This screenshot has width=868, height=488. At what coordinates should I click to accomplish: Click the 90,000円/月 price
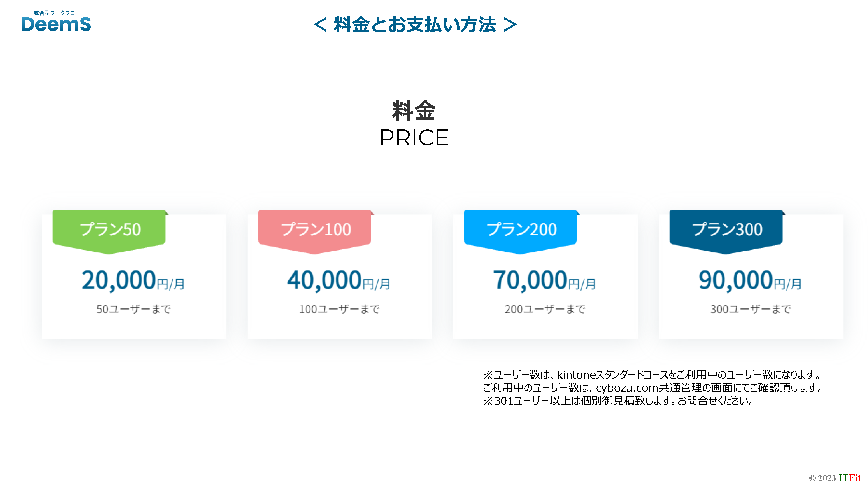point(750,280)
